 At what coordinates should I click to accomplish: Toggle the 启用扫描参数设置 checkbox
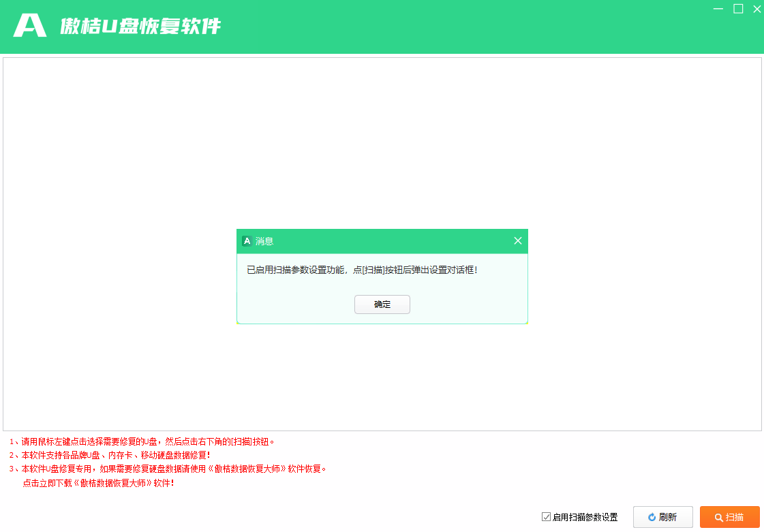(x=546, y=517)
